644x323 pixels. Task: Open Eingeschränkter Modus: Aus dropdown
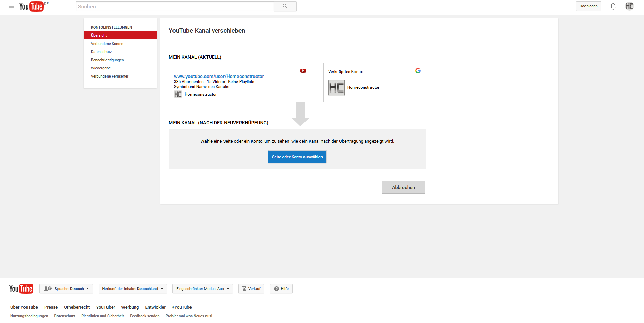click(x=203, y=289)
